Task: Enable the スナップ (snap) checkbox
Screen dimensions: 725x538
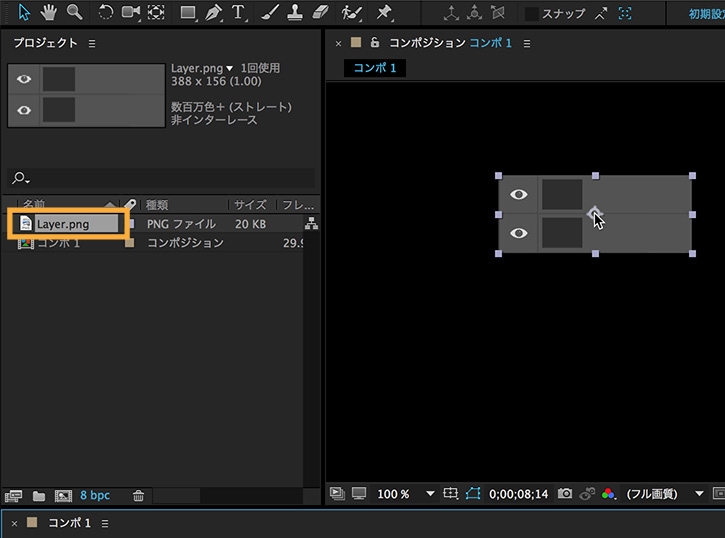Action: 532,14
